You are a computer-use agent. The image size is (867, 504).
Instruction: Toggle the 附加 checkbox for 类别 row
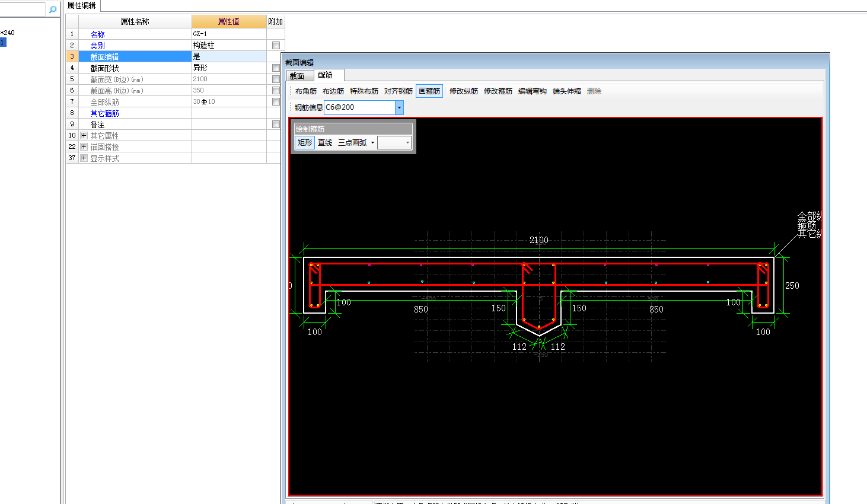[276, 46]
